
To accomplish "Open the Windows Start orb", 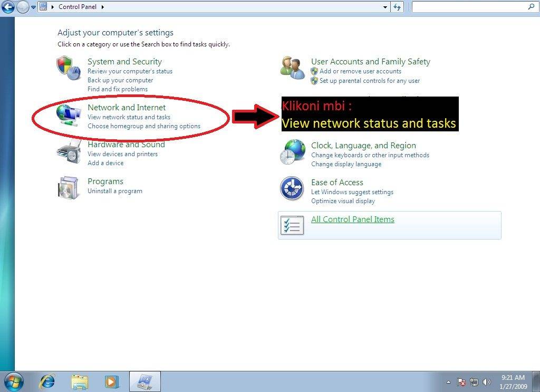I will [13, 381].
